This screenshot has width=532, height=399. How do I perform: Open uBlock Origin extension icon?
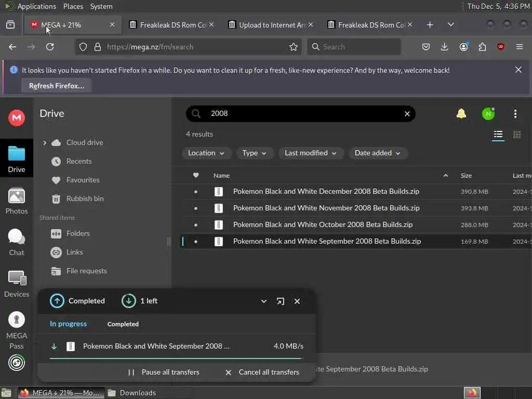[x=500, y=47]
